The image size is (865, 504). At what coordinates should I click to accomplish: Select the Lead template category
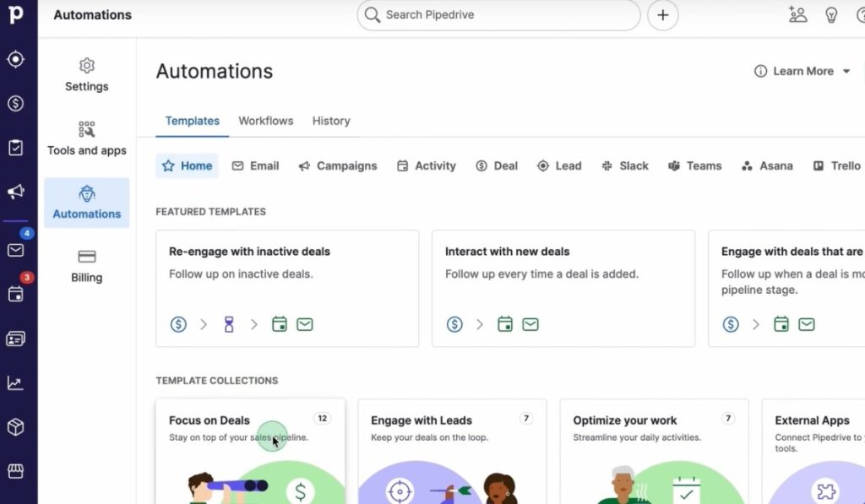click(x=559, y=166)
